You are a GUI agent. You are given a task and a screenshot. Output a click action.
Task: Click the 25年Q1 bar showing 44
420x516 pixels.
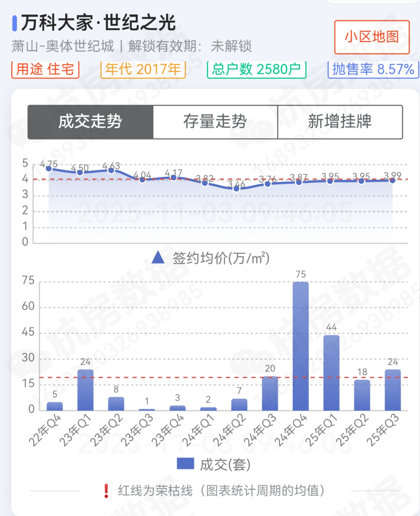[x=331, y=373]
